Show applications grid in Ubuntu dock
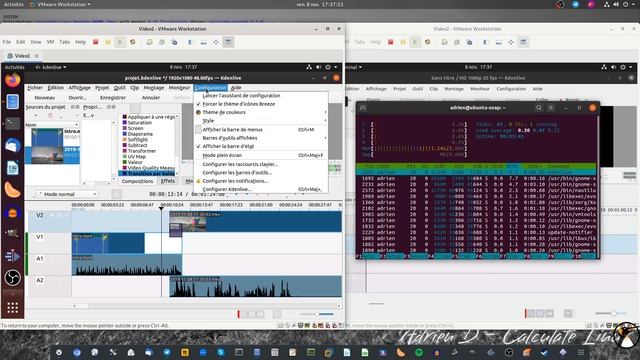The height and width of the screenshot is (360, 640). click(x=13, y=307)
